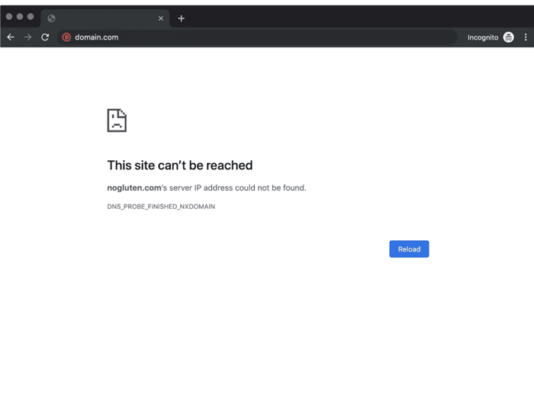
Task: Select the blank browser tab
Action: coord(105,18)
